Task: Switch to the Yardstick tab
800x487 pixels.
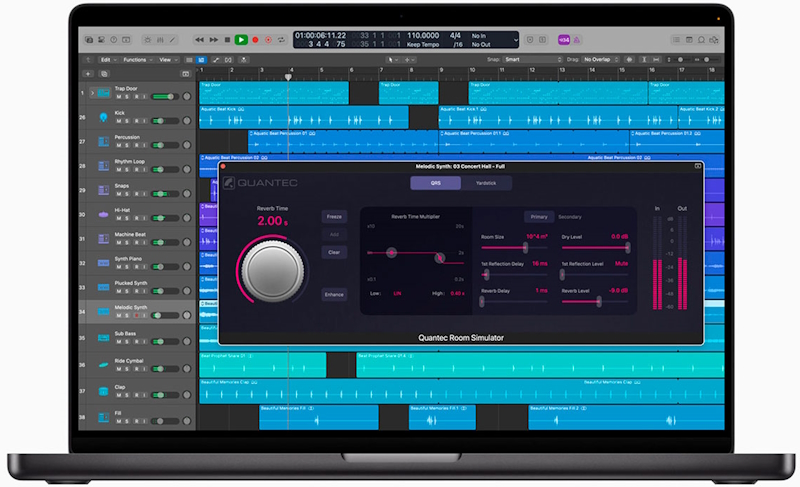Action: (x=486, y=183)
